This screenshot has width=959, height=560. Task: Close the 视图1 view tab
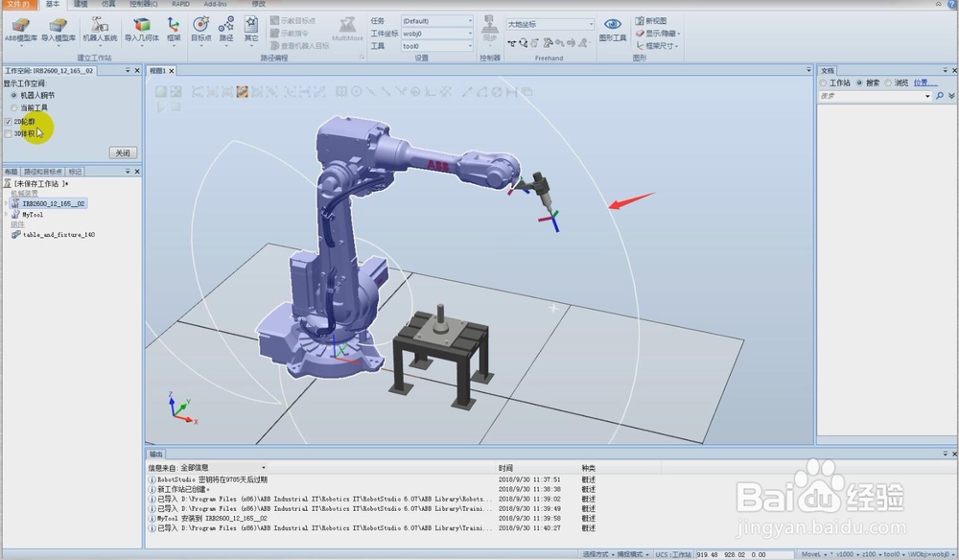click(172, 71)
